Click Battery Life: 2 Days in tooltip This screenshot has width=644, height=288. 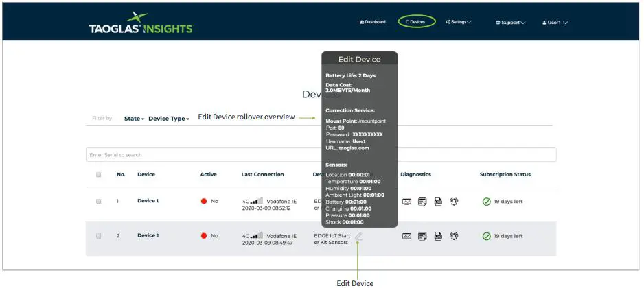(350, 75)
